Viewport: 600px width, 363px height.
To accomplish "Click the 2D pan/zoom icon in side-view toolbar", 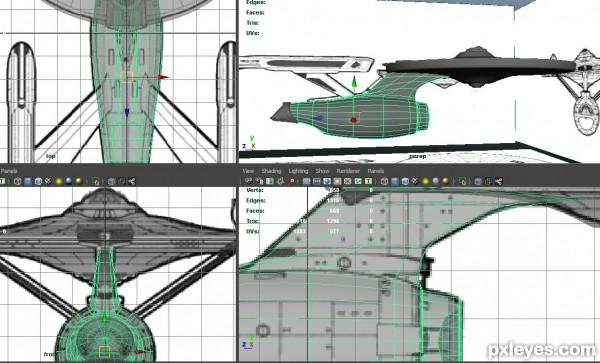I will point(290,181).
